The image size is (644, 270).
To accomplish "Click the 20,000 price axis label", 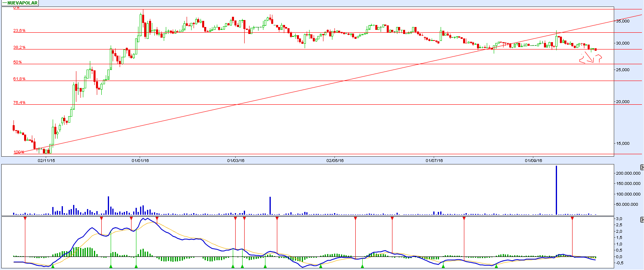I will pos(623,102).
